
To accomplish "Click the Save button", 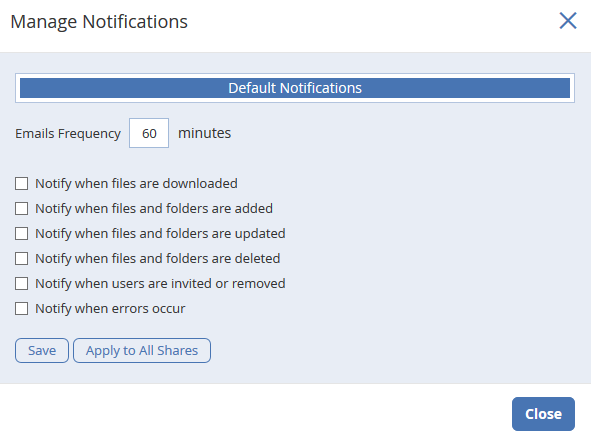I will (x=42, y=350).
